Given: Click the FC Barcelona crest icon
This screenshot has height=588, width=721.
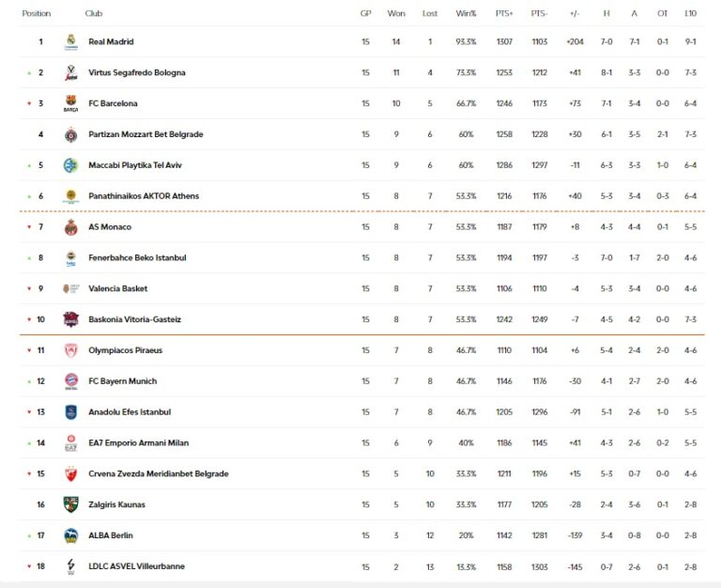Looking at the screenshot, I should pyautogui.click(x=70, y=103).
